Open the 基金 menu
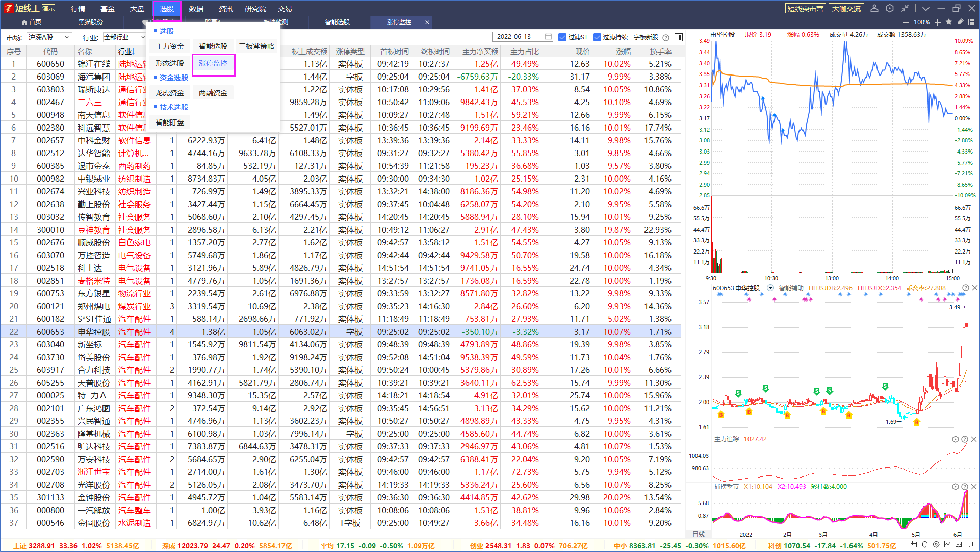980x552 pixels. coord(108,9)
